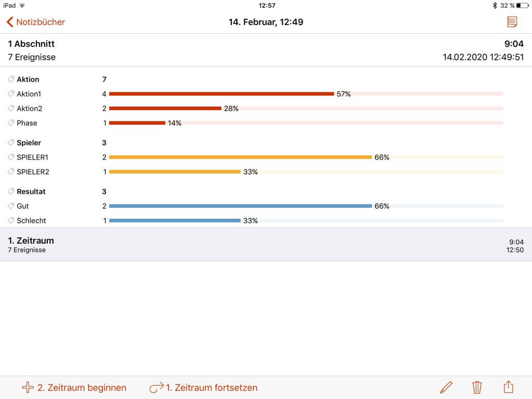Click the SPIELER2 label
This screenshot has height=399, width=532.
click(33, 172)
